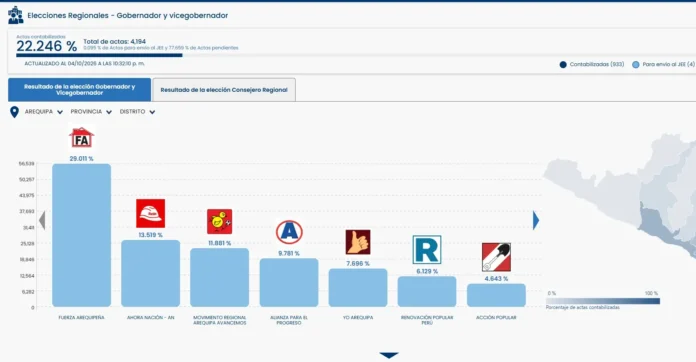Image resolution: width=696 pixels, height=362 pixels.
Task: Click the Fuerza Arequipeña FA house logo
Action: click(x=81, y=138)
